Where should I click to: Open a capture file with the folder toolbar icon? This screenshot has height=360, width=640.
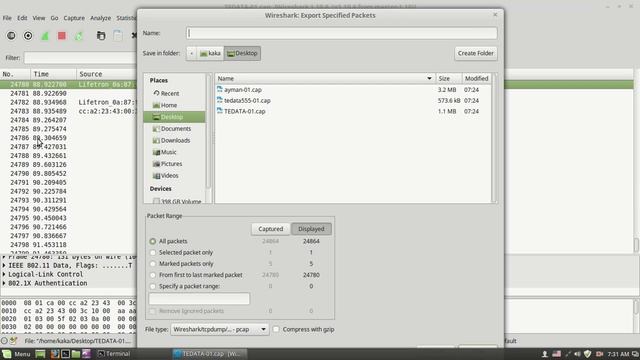click(101, 36)
